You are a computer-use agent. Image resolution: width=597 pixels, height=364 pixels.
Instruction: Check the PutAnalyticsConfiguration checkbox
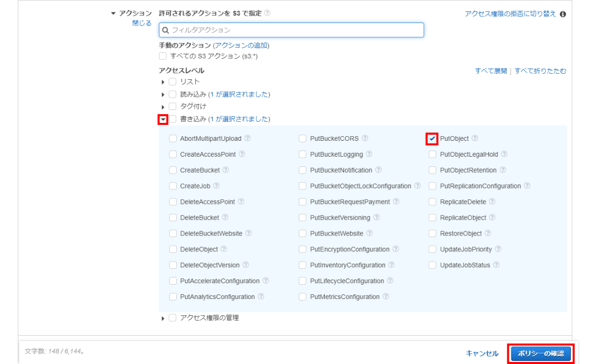[x=173, y=296]
